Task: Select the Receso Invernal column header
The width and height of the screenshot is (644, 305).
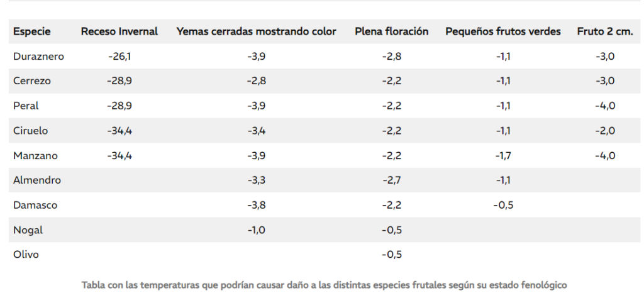Action: pos(119,31)
